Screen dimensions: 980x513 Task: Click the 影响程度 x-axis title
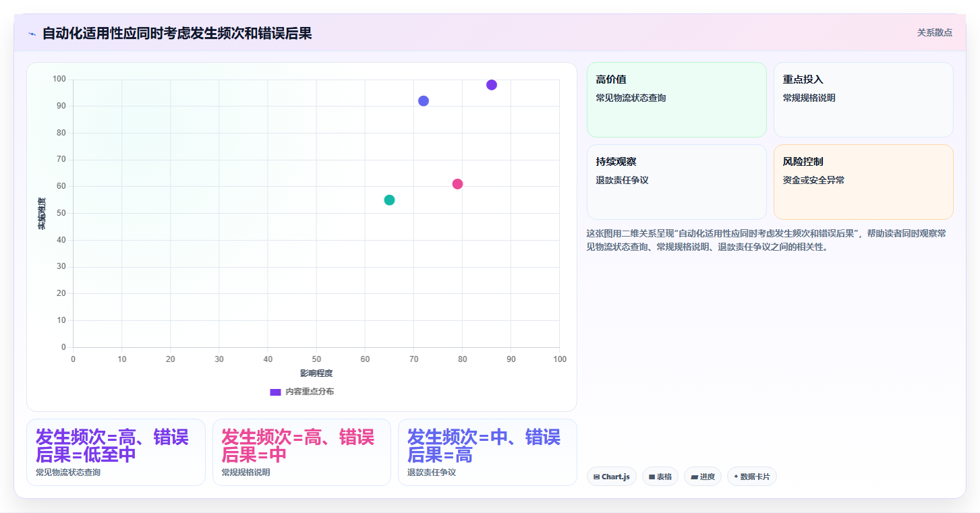pyautogui.click(x=316, y=373)
